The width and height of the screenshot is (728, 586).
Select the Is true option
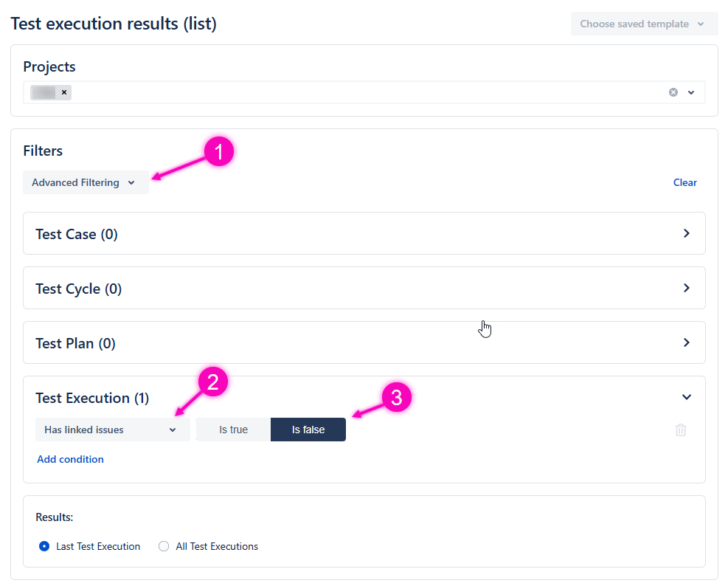pos(233,430)
